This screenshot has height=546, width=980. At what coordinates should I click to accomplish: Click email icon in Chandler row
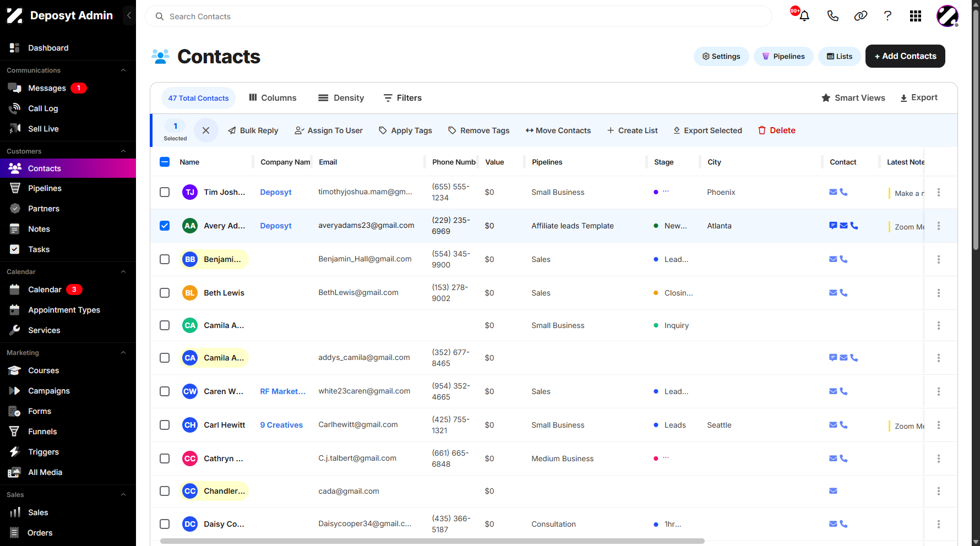pos(833,491)
